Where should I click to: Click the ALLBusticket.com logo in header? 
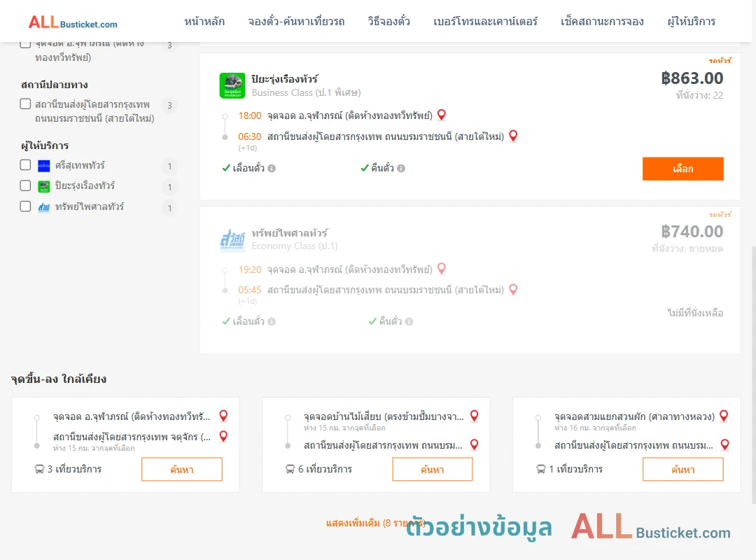[73, 22]
